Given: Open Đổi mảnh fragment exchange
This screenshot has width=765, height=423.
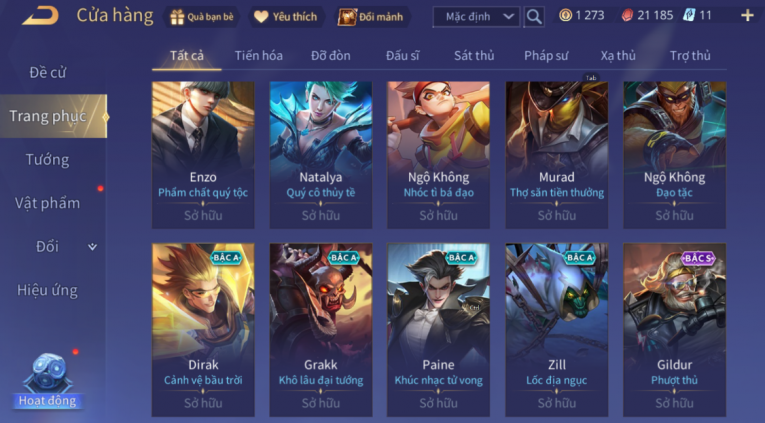Looking at the screenshot, I should tap(371, 17).
